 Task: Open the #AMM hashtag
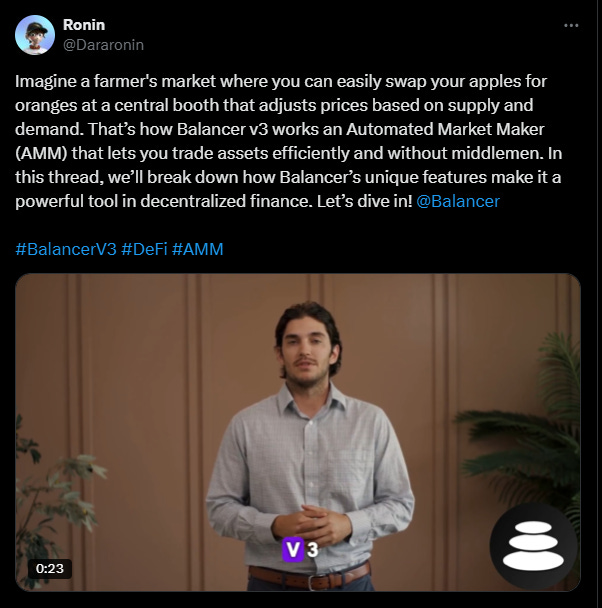click(x=198, y=249)
